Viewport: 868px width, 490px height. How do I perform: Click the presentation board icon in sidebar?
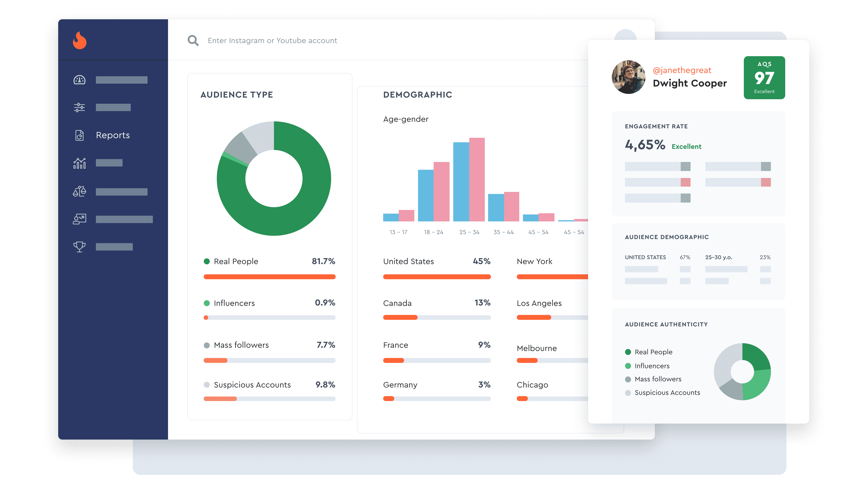(80, 219)
